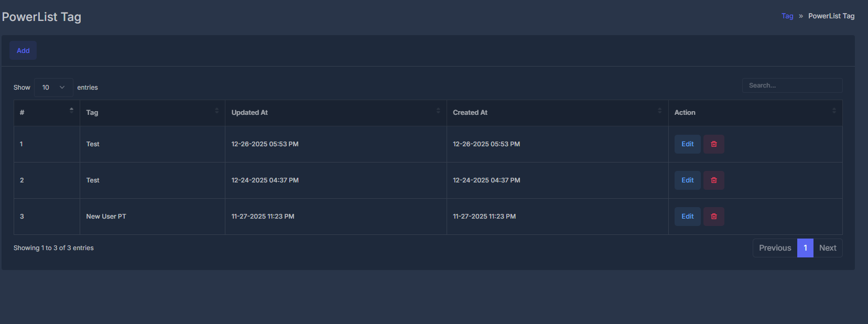This screenshot has height=324, width=868.
Task: Select page 1 in pagination
Action: tap(805, 248)
